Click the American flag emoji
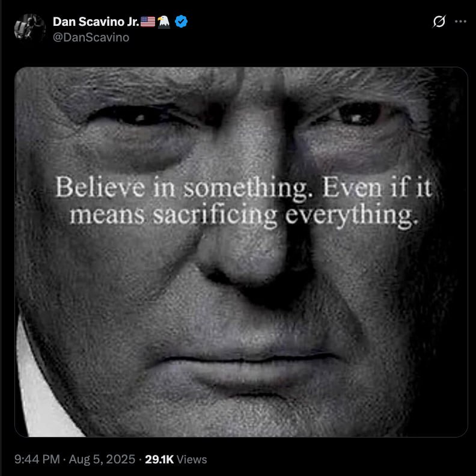This screenshot has height=476, width=476. tap(148, 22)
